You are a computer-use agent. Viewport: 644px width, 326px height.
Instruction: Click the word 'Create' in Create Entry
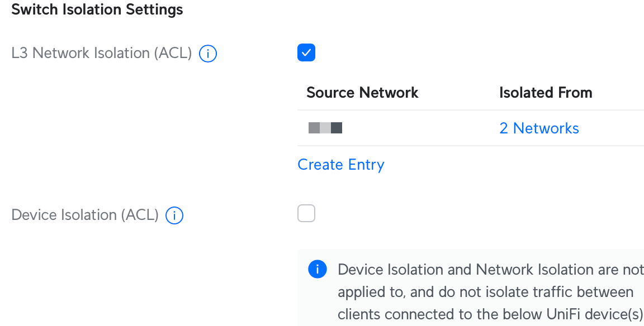point(320,165)
